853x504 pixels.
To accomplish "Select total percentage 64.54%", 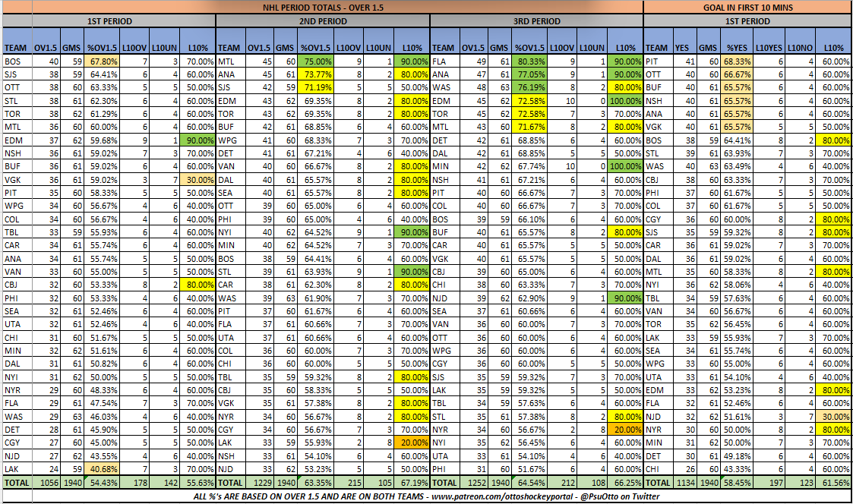I will (x=530, y=482).
